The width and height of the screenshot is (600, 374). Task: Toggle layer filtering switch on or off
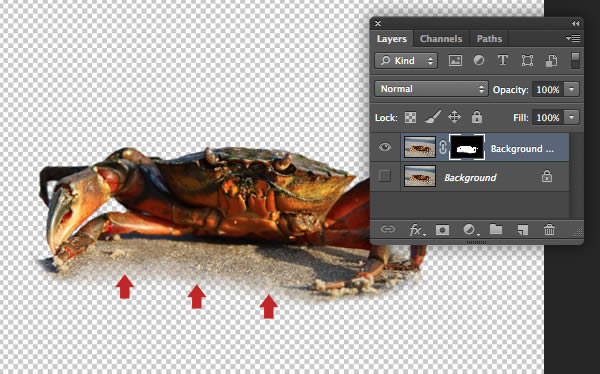[575, 60]
